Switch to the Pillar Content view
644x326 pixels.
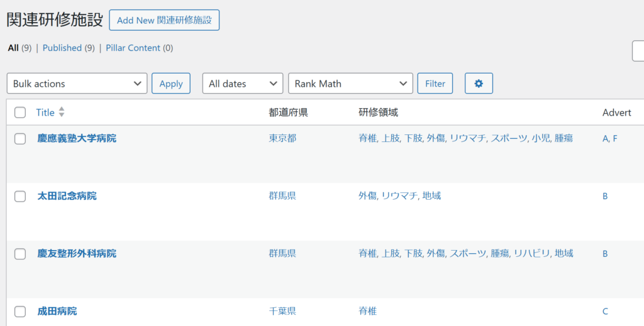(133, 48)
